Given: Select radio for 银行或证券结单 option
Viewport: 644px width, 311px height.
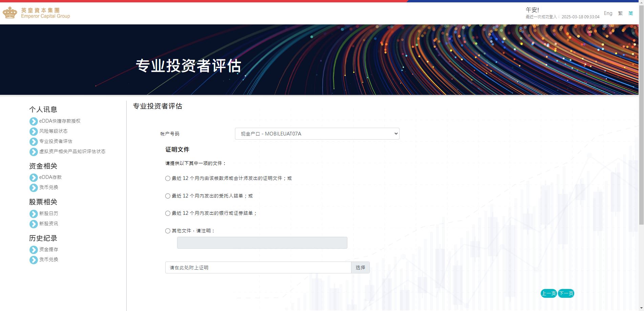Looking at the screenshot, I should [168, 213].
